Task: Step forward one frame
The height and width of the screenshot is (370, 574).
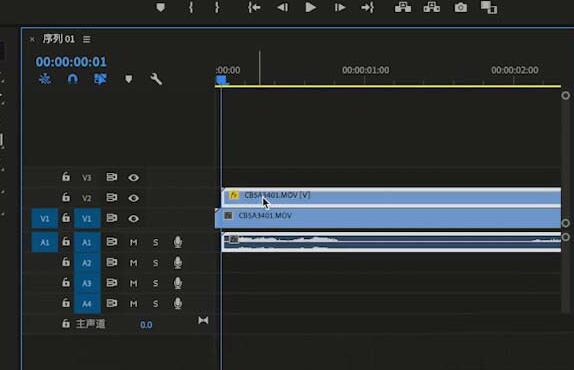Action: (x=340, y=7)
